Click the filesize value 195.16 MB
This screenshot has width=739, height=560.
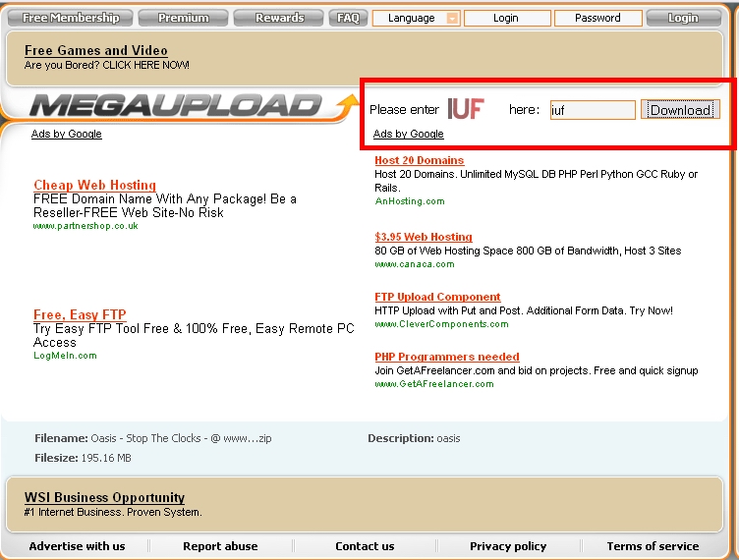point(106,458)
